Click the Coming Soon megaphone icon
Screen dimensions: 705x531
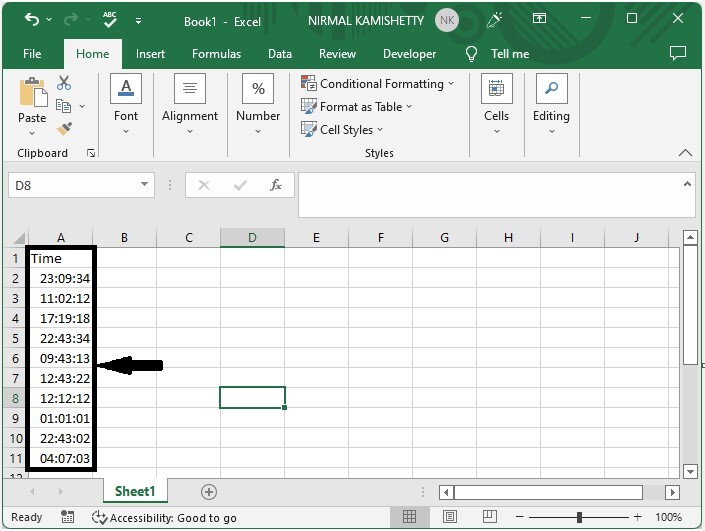pyautogui.click(x=494, y=19)
